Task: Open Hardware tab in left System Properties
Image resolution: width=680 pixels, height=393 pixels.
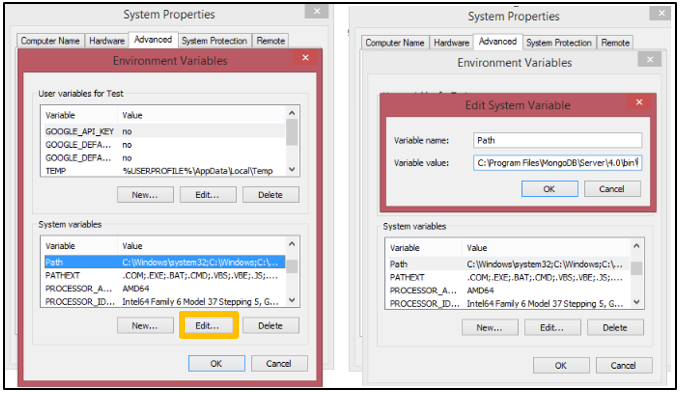Action: [x=107, y=40]
